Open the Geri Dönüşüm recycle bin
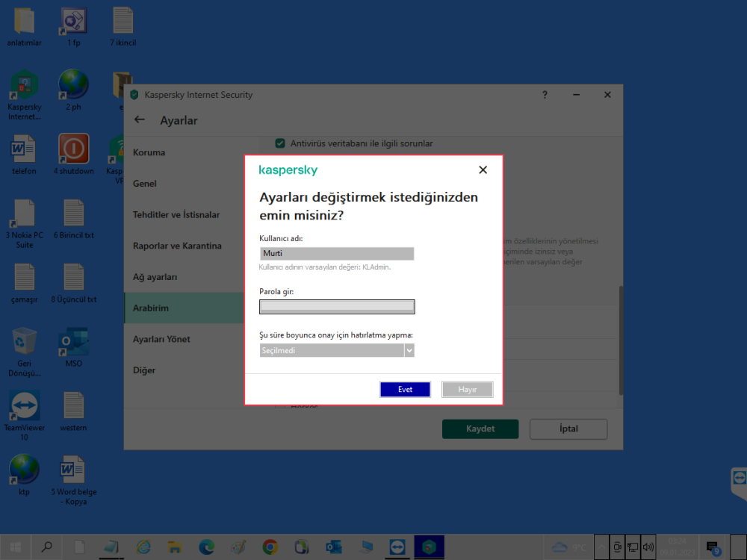 click(25, 352)
